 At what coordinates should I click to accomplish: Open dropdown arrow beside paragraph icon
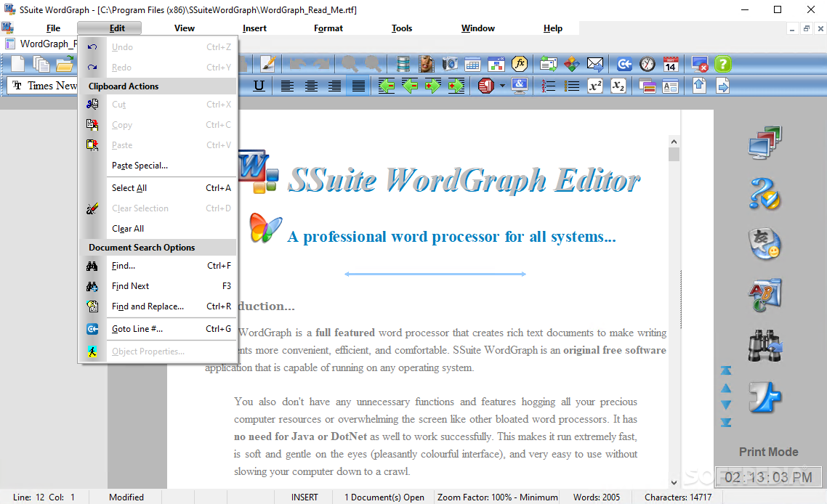502,86
